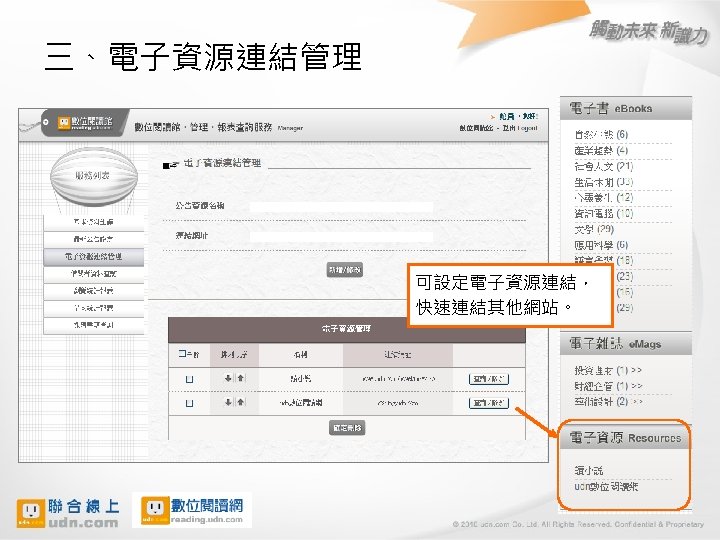Viewport: 720px width, 540px height.
Task: Tick the select-all checkbox in table header
Action: (184, 354)
